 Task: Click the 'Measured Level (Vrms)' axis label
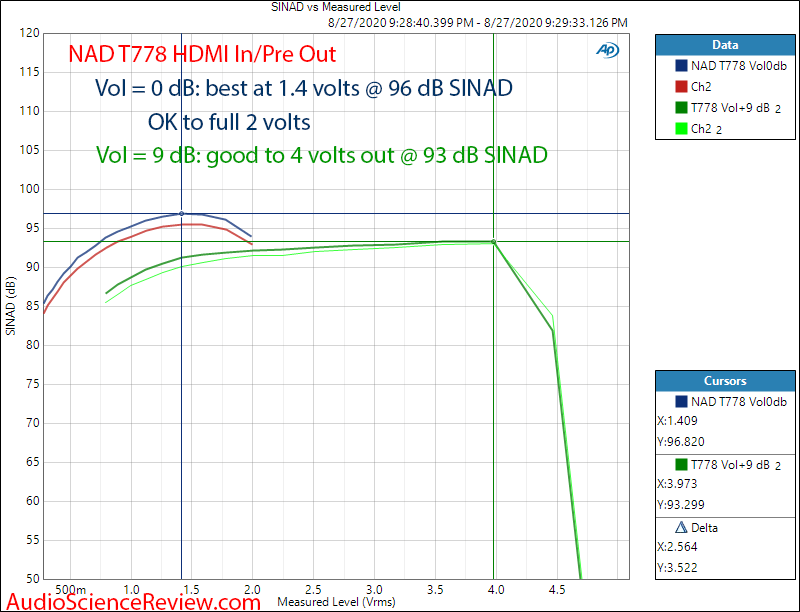tap(336, 602)
